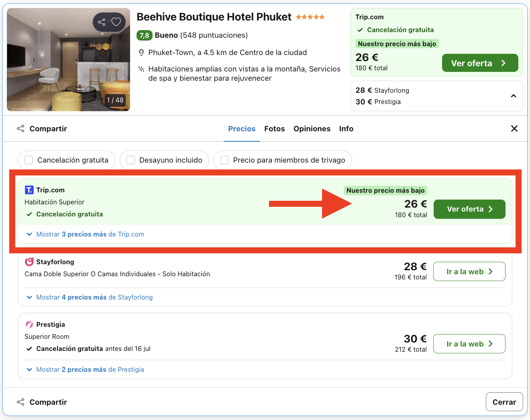530x420 pixels.
Task: Close the details panel with X
Action: [x=514, y=128]
